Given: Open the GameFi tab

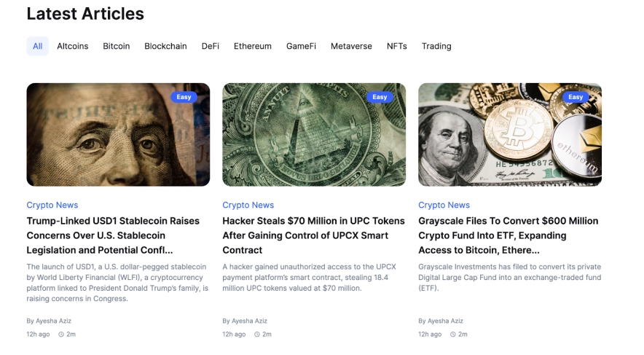Looking at the screenshot, I should 301,46.
